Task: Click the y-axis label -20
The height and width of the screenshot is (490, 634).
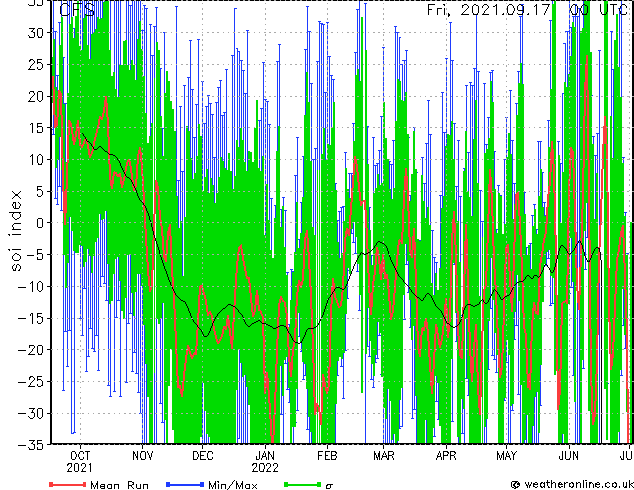Action: click(32, 350)
